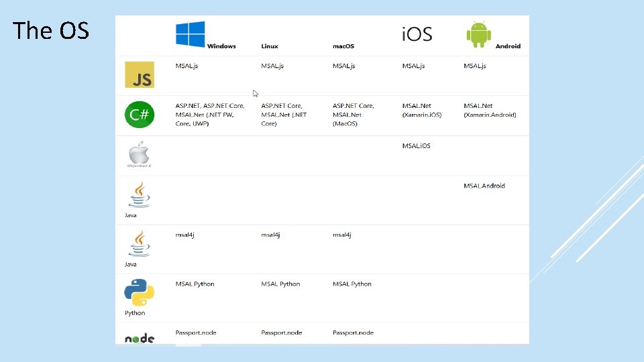
Task: Click the Windows column header text
Action: 221,46
